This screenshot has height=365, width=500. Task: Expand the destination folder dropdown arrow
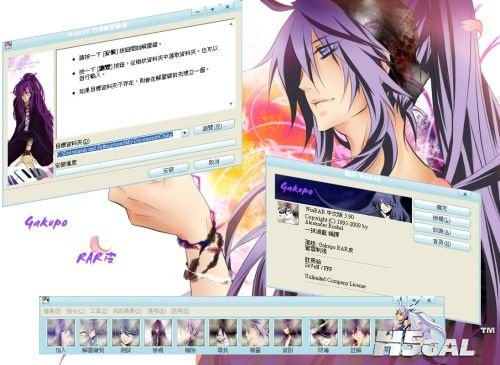coord(185,133)
